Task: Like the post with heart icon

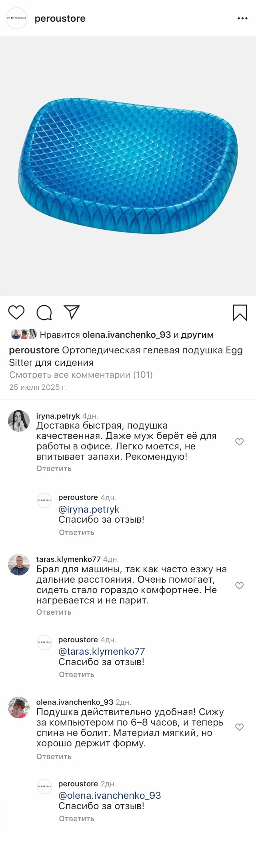Action: coord(16,312)
